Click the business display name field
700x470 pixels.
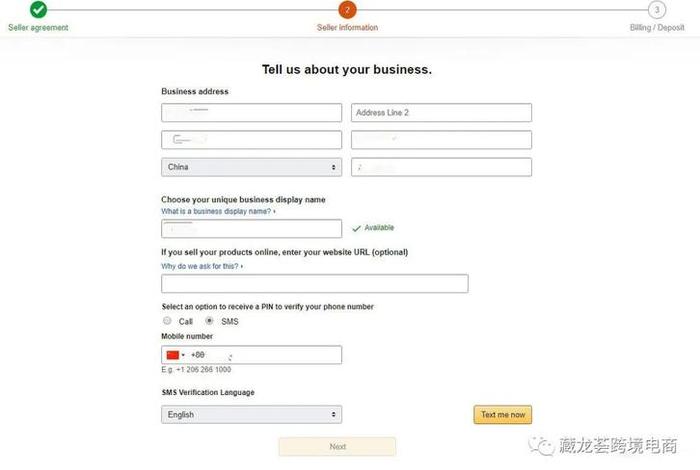click(251, 228)
